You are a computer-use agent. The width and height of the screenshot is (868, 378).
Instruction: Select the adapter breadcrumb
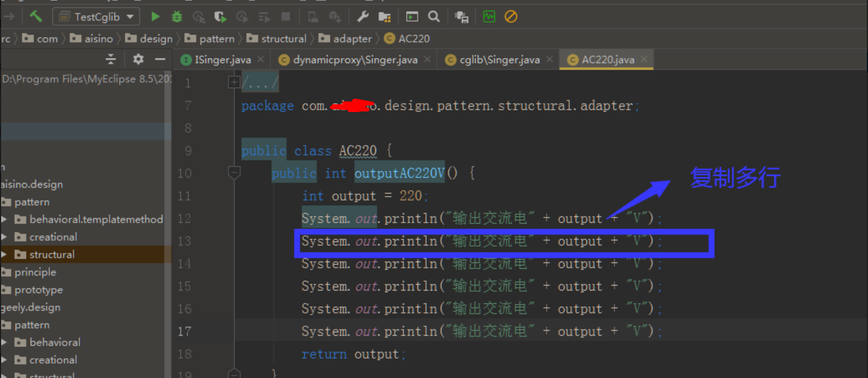346,38
